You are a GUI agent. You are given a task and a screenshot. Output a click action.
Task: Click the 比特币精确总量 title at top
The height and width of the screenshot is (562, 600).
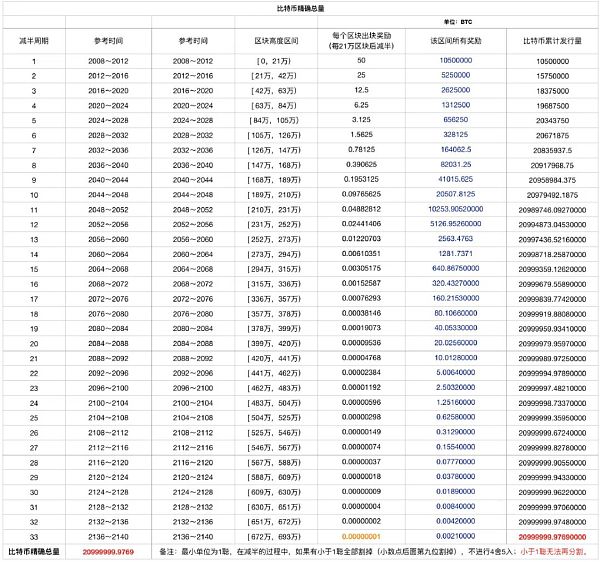click(300, 7)
